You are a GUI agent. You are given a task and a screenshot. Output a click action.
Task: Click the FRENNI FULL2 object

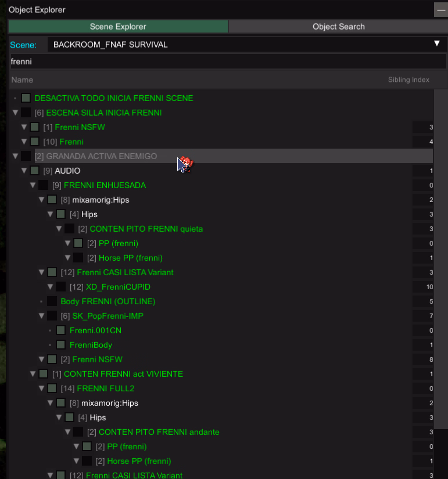click(x=105, y=388)
